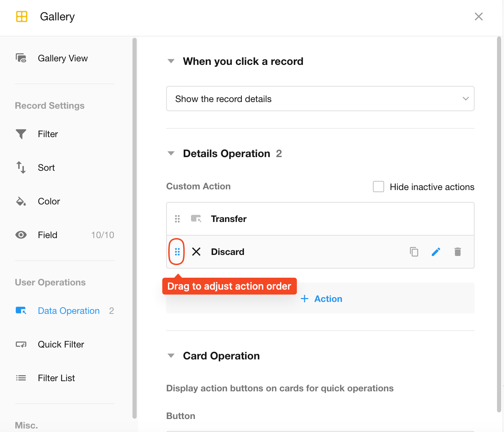
Task: Click the duplicate icon on Discard row
Action: [414, 252]
